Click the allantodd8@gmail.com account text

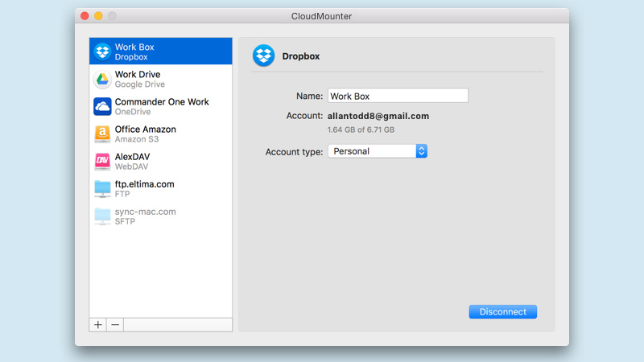(x=378, y=116)
